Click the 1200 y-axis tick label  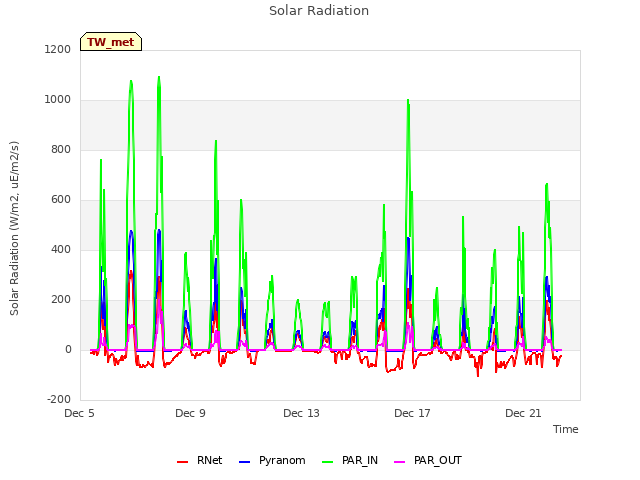pos(58,49)
